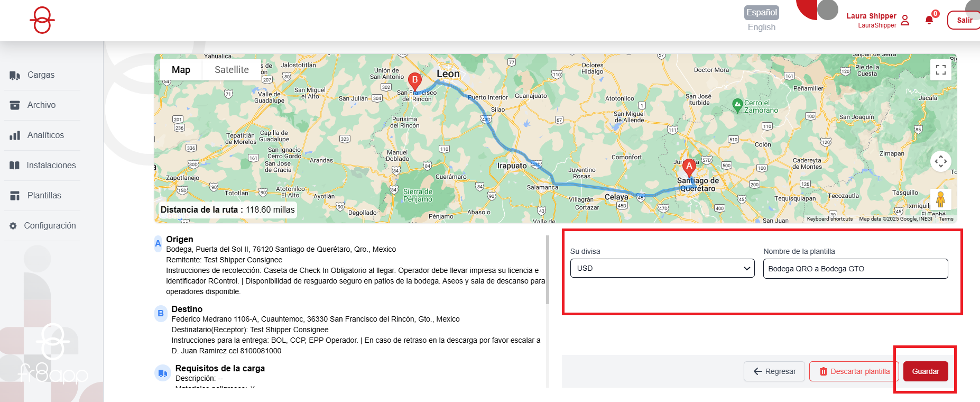Click the Requisitos de la carga heading
The height and width of the screenshot is (402, 980).
click(x=220, y=368)
